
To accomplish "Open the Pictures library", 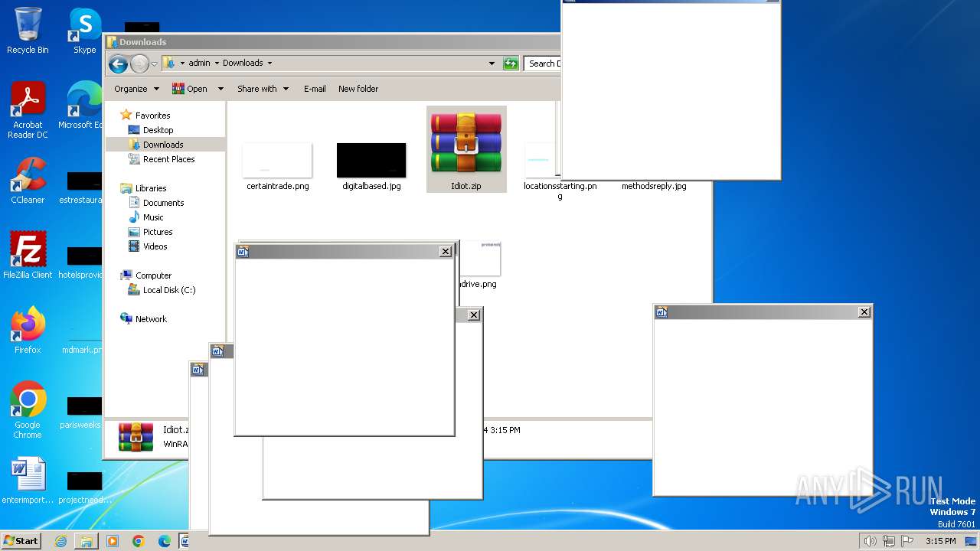I will [158, 232].
